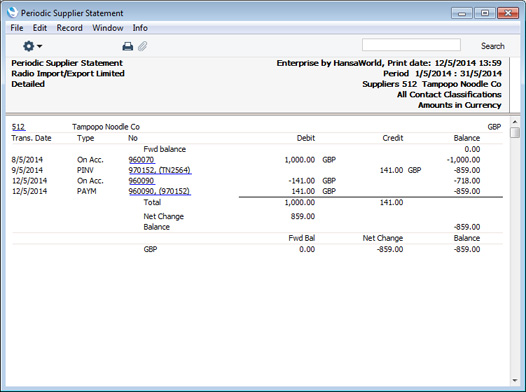The image size is (526, 392).
Task: Click the 'Tampopo Noodle Co' supplier name
Action: 106,127
